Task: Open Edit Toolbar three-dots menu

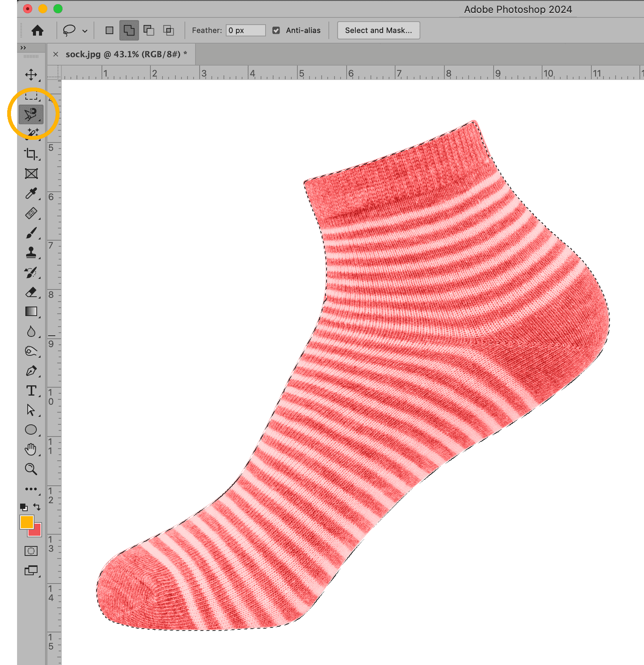Action: pyautogui.click(x=31, y=489)
